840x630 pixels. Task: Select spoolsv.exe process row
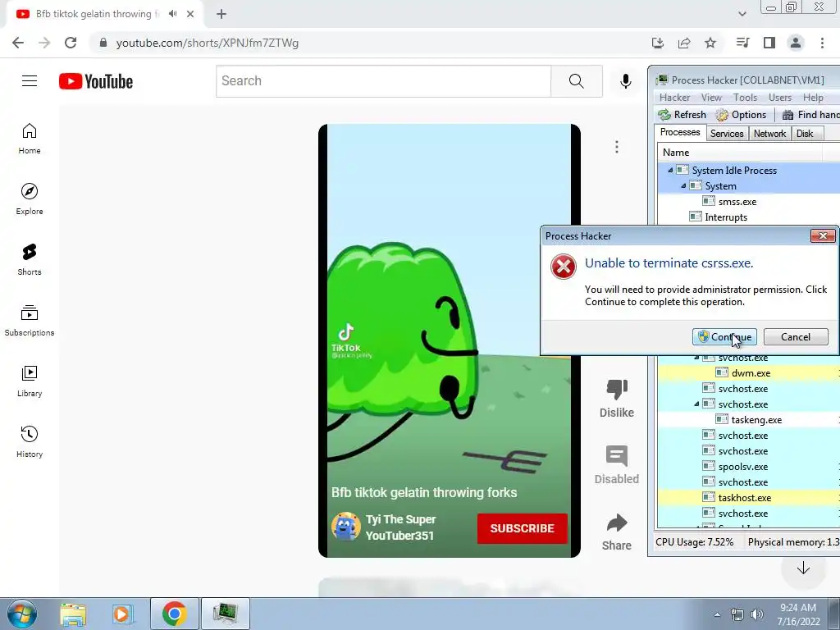coord(749,467)
